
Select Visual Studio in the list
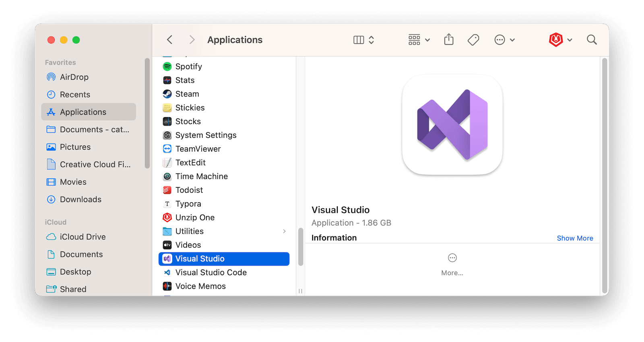click(x=224, y=259)
